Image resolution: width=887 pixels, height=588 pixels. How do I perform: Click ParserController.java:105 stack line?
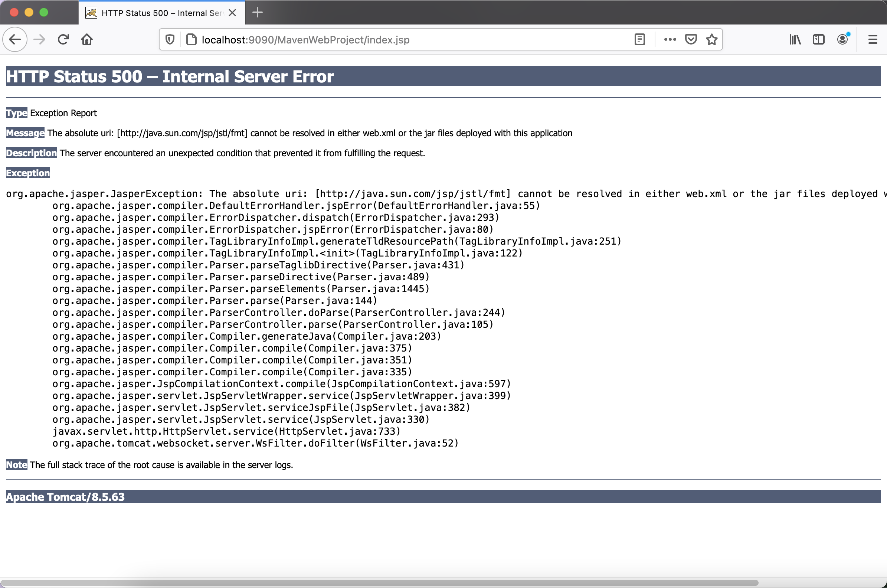click(x=273, y=324)
